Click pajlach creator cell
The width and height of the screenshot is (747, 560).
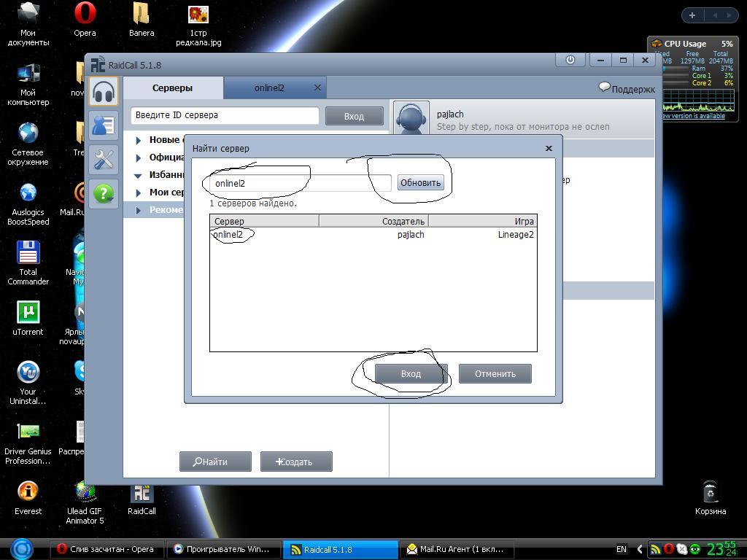[x=411, y=235]
